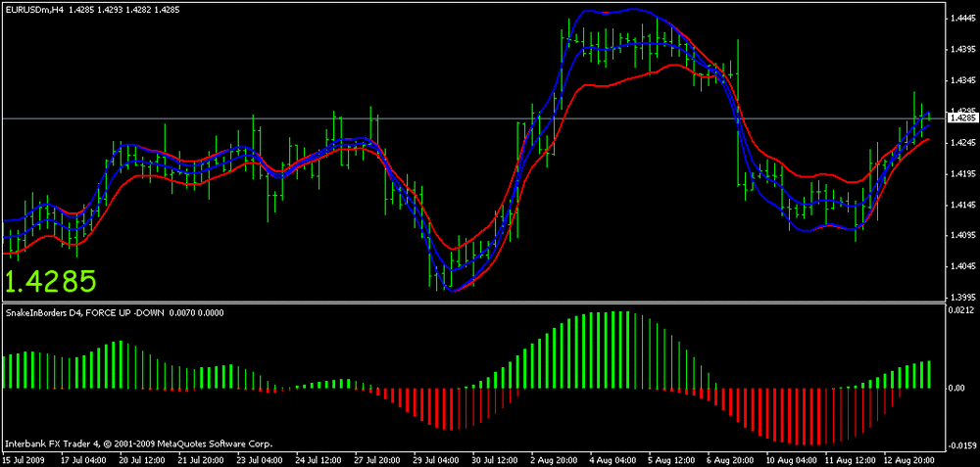This screenshot has width=980, height=467.
Task: Click the 0.0212 indicator scale value
Action: [962, 309]
